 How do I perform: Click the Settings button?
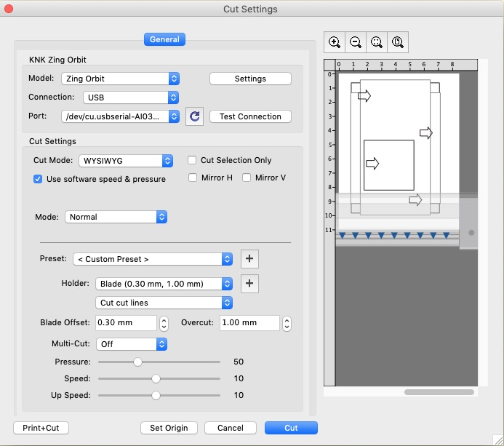click(x=250, y=79)
